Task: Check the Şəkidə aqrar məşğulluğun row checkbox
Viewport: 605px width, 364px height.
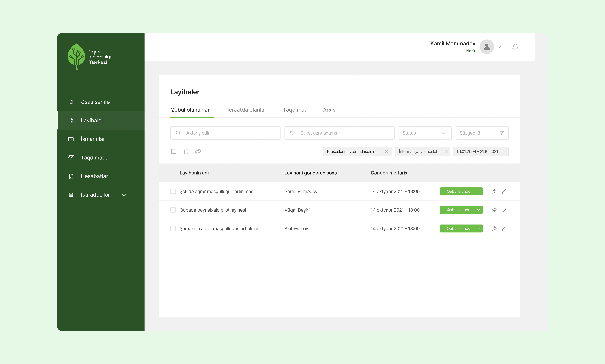Action: [173, 191]
